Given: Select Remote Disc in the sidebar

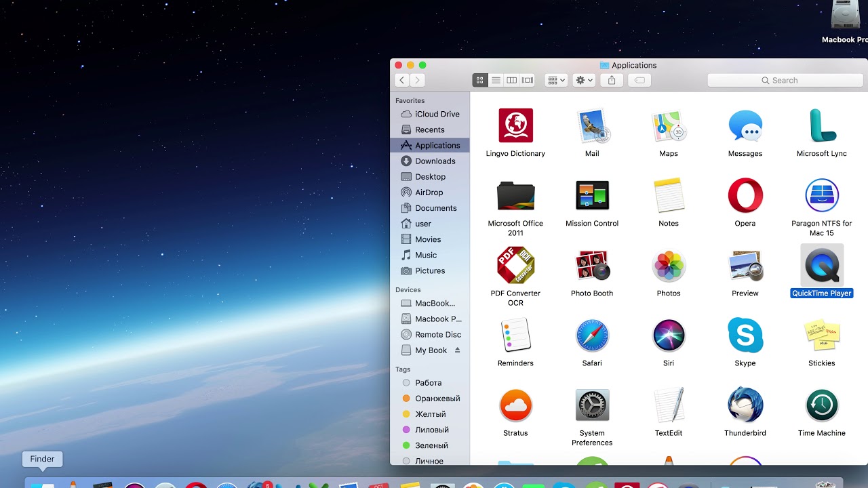Looking at the screenshot, I should coord(430,334).
